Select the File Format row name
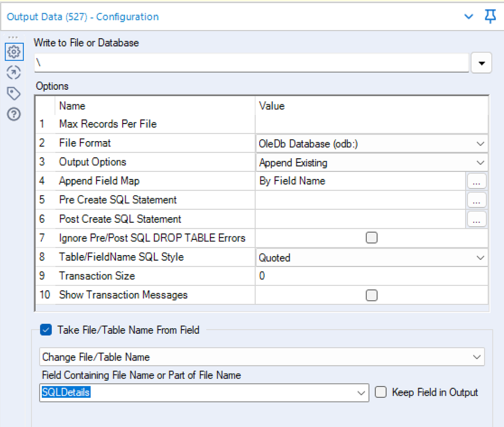The height and width of the screenshot is (427, 504). pos(85,143)
